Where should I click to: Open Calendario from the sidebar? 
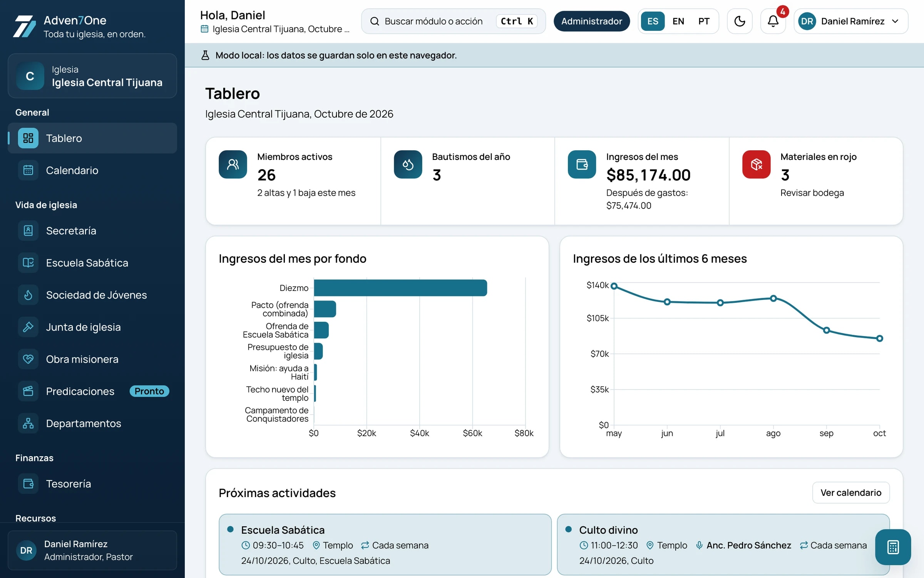[x=92, y=170]
